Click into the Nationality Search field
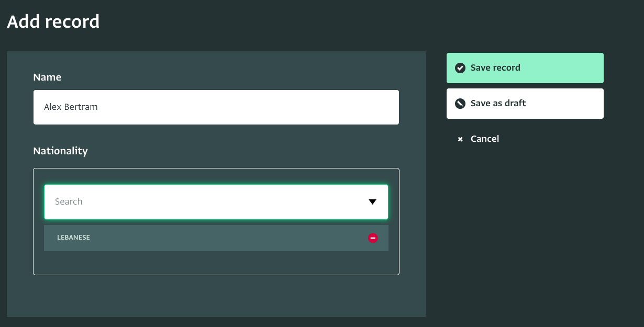This screenshot has width=644, height=327. coord(216,202)
